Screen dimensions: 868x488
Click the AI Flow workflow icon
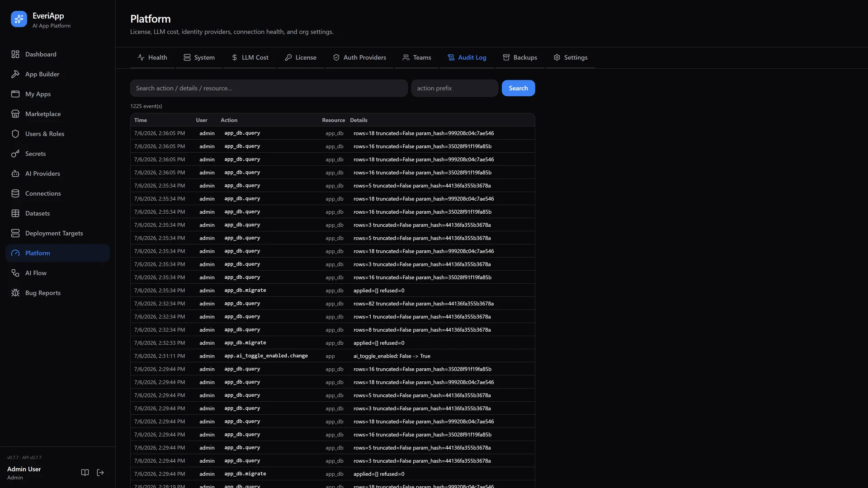15,273
